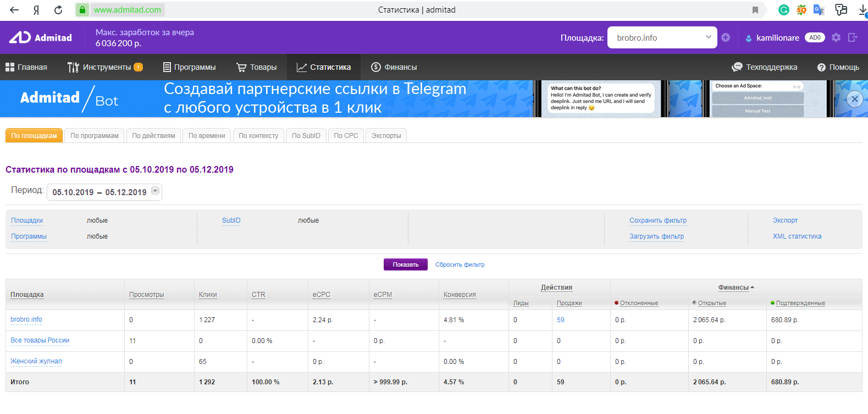Image resolution: width=868 pixels, height=414 pixels.
Task: Open XML статистика link
Action: 797,236
